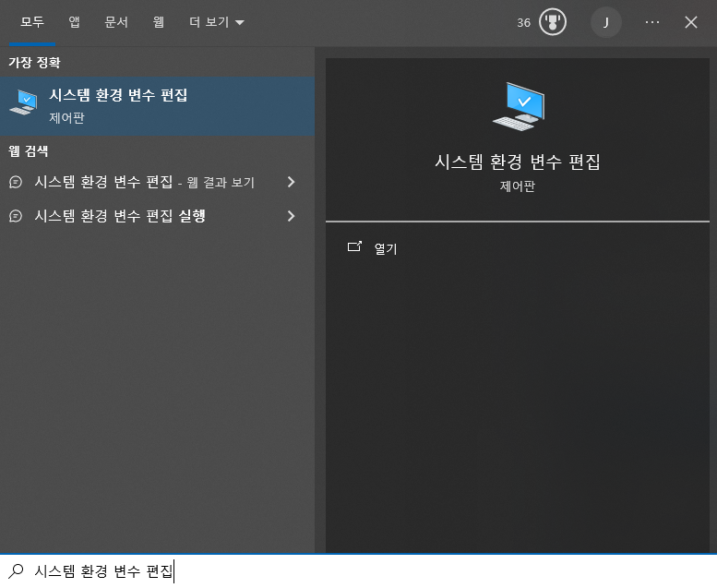This screenshot has width=717, height=588.
Task: Click the computer icon in best match result
Action: [x=23, y=102]
